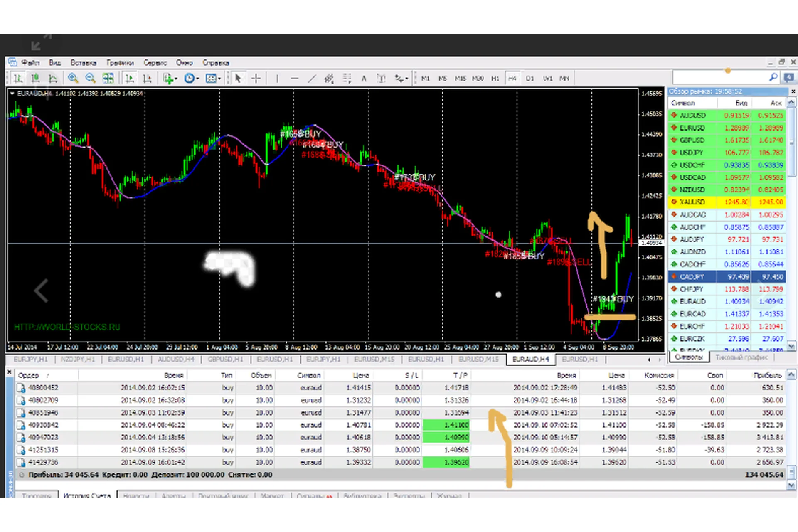
Task: Select the horizontal line tool
Action: click(294, 78)
